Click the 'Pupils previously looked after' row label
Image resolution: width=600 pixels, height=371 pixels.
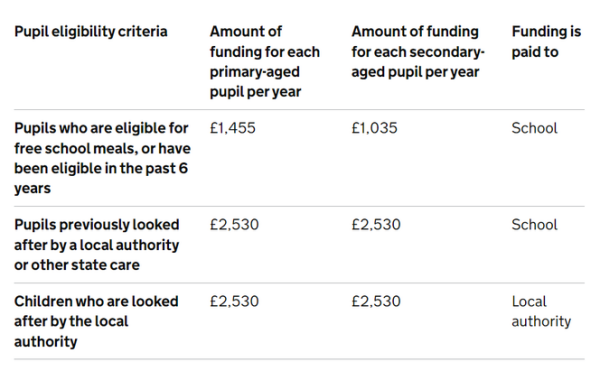[96, 245]
